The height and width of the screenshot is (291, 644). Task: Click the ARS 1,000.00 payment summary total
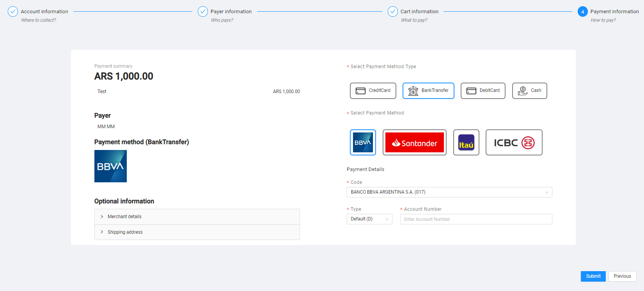tap(124, 76)
